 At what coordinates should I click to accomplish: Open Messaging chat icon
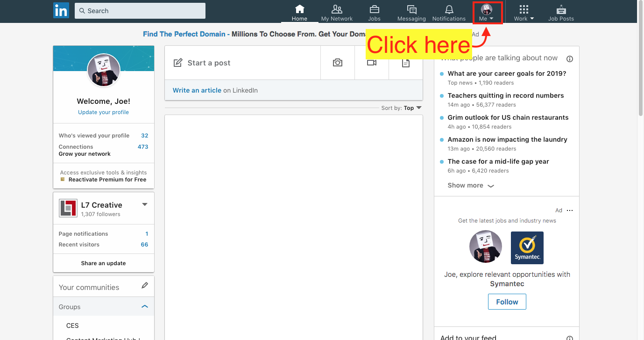pyautogui.click(x=411, y=9)
